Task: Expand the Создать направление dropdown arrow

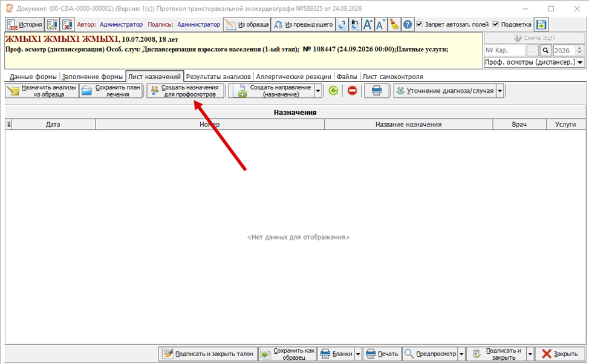Action: [x=318, y=91]
